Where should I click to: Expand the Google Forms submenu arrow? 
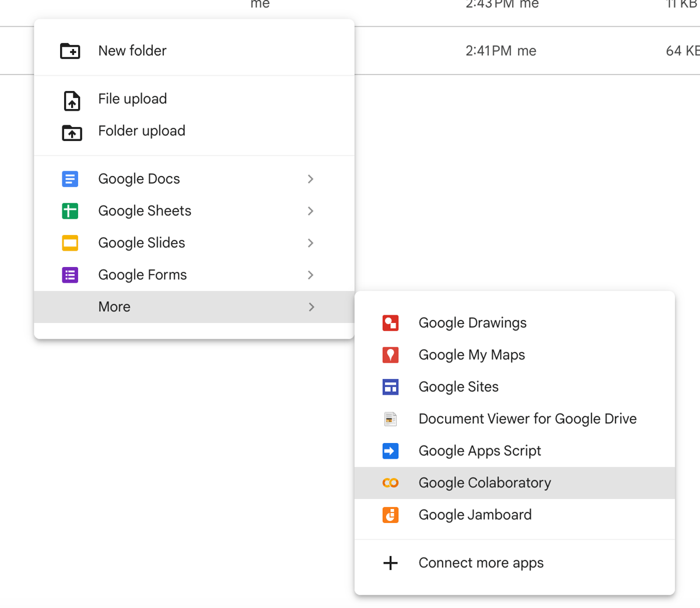pyautogui.click(x=311, y=275)
